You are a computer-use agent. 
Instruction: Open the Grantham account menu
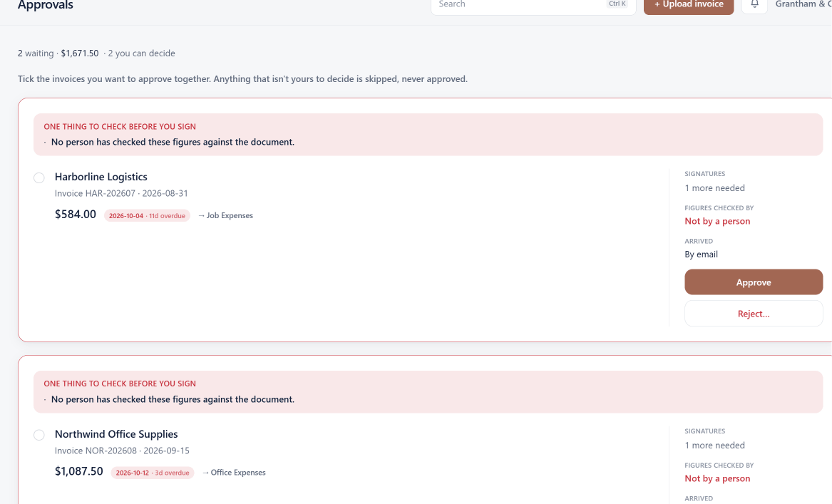803,4
